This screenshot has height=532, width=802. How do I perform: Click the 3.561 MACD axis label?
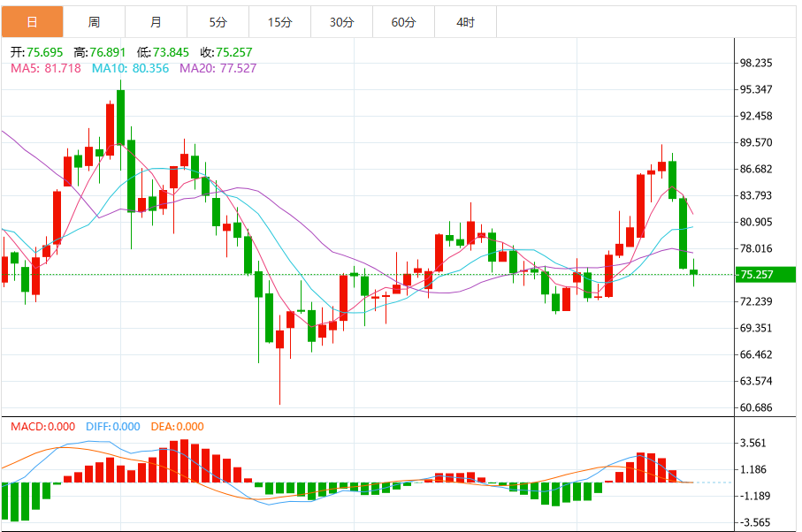752,443
